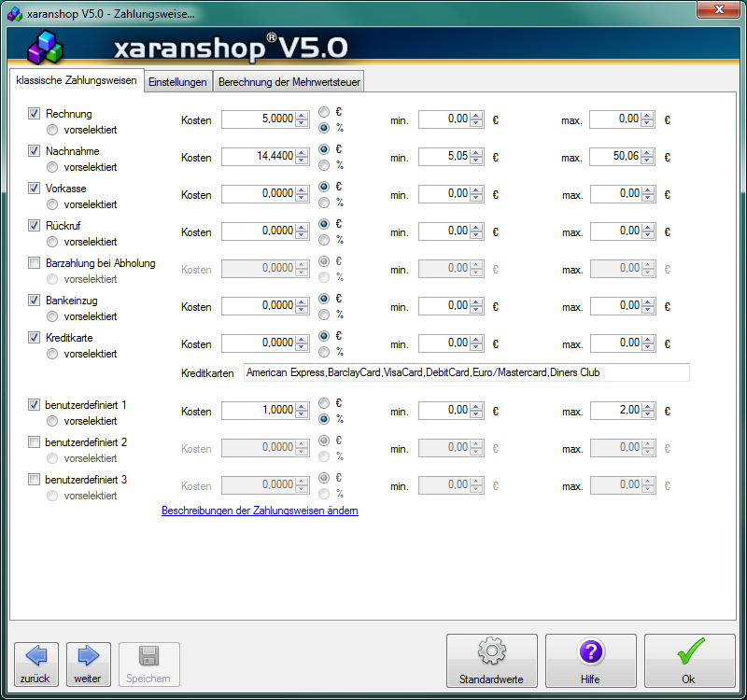Toggle the Bankeinzug checkbox
Screen dimensions: 747x700
click(34, 300)
